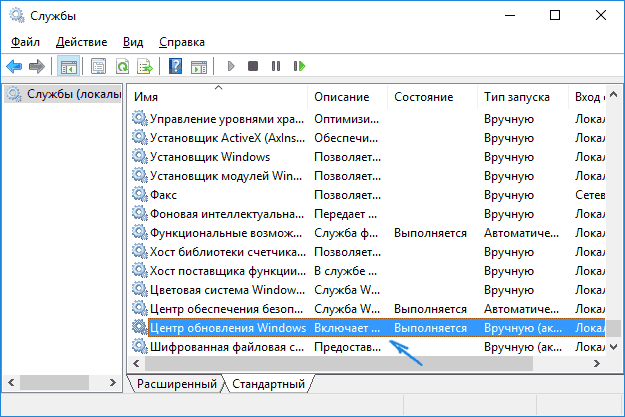
Task: Select the Центр обновления Windows service
Action: coord(227,327)
